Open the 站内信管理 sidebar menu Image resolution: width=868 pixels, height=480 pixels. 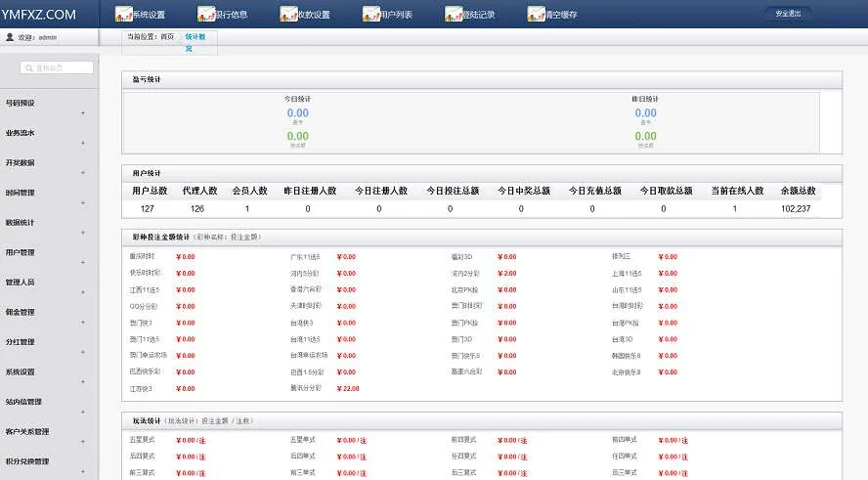pyautogui.click(x=23, y=401)
